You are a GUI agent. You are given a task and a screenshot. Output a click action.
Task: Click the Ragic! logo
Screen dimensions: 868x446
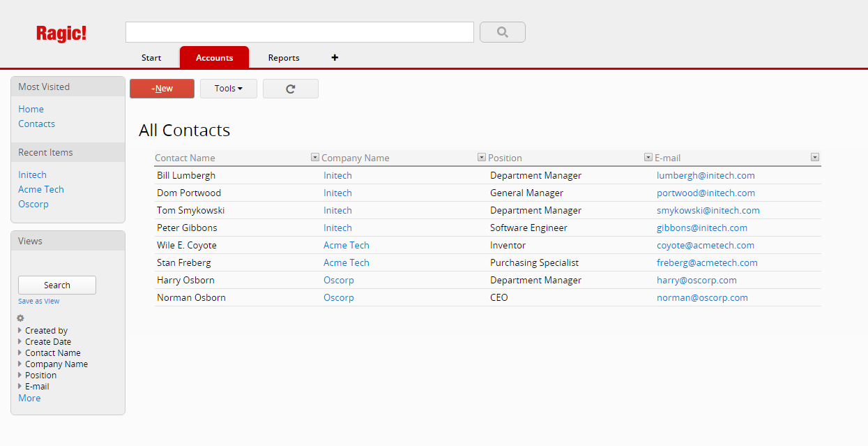tap(61, 34)
